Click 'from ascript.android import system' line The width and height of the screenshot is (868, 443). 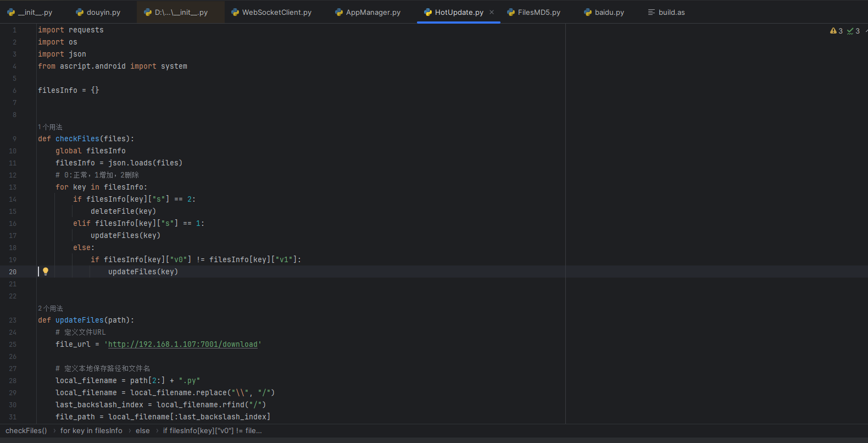click(113, 66)
